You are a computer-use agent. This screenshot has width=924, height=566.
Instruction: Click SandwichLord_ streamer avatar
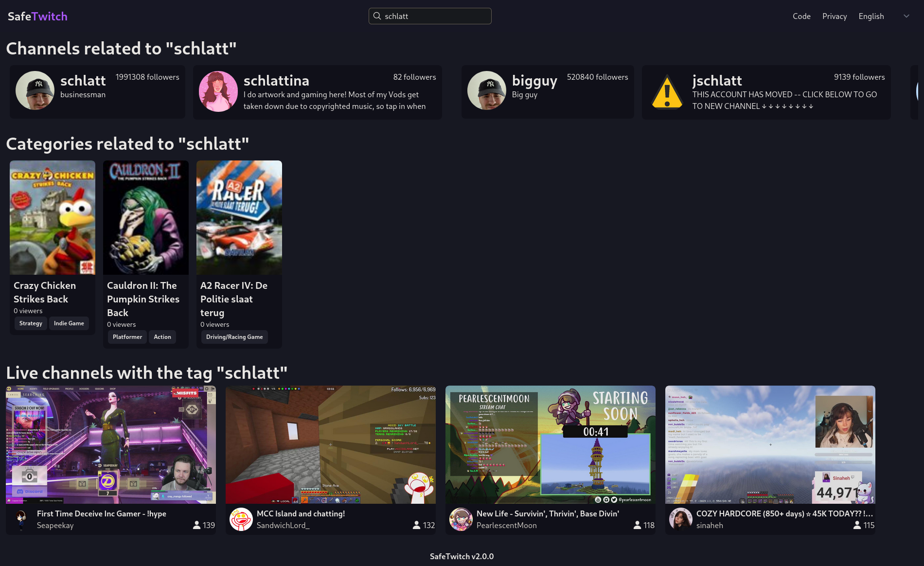click(241, 519)
